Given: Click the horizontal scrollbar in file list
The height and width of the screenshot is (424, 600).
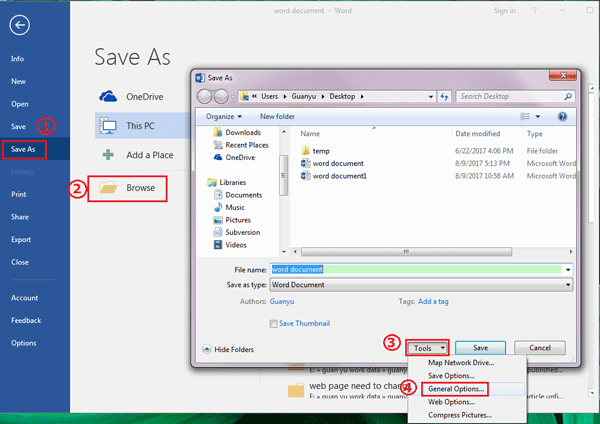Looking at the screenshot, I should [406, 252].
